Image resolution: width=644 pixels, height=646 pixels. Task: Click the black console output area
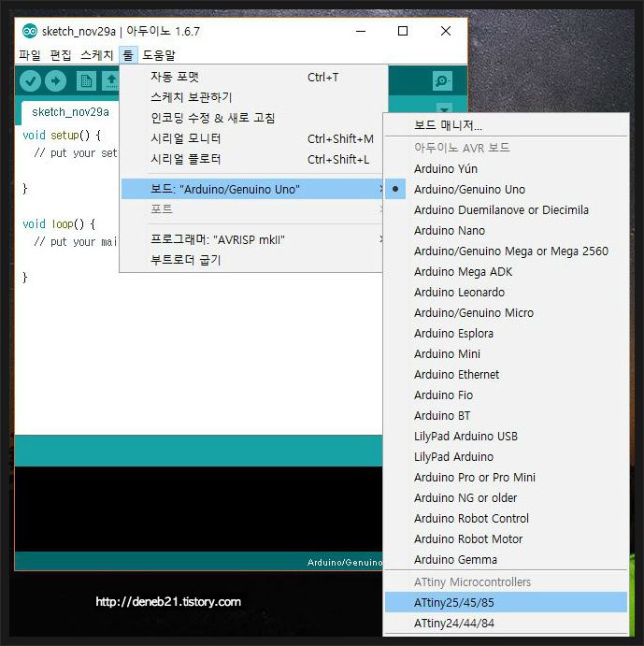point(198,509)
